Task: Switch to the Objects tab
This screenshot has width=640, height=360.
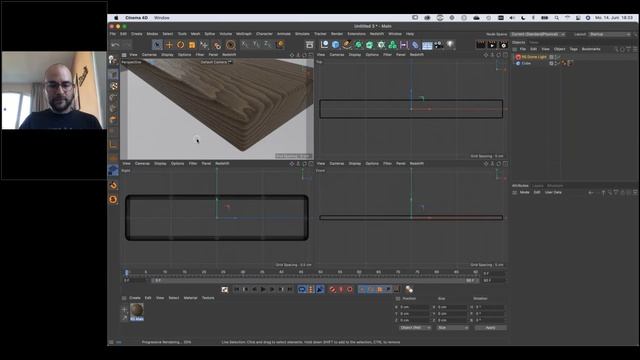Action: pos(518,42)
